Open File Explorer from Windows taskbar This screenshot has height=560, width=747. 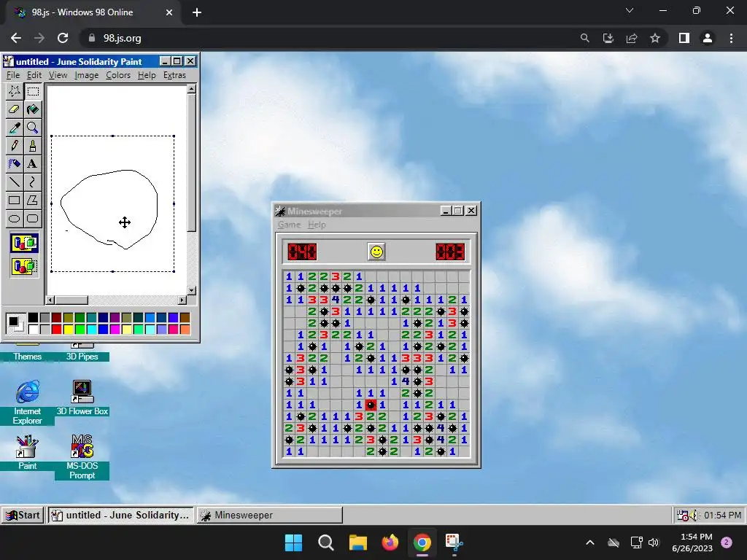pos(357,542)
